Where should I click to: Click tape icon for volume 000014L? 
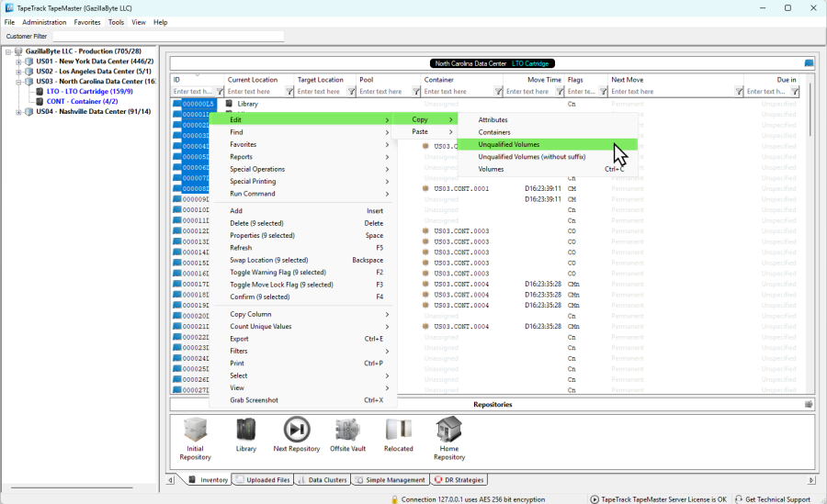tap(177, 252)
